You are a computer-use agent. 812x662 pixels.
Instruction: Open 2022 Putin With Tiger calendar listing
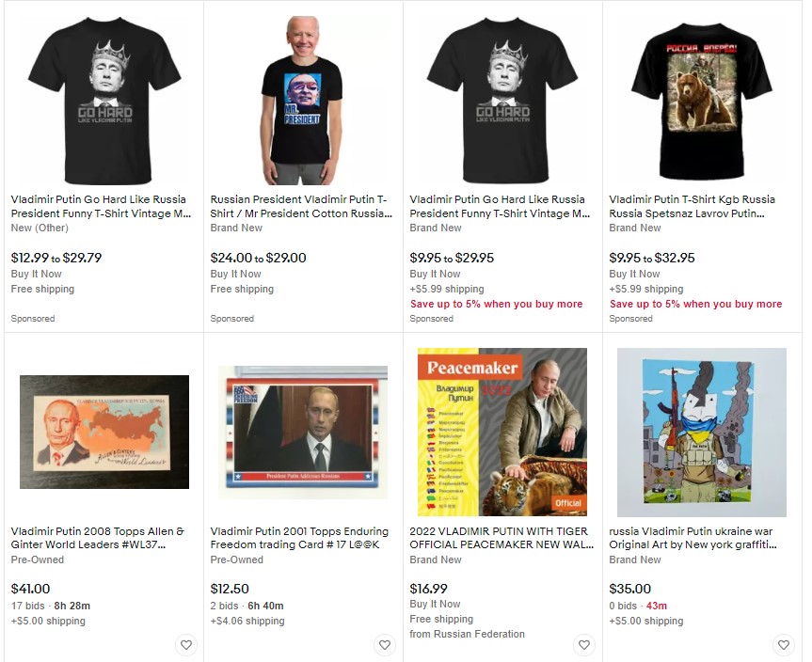pos(502,538)
